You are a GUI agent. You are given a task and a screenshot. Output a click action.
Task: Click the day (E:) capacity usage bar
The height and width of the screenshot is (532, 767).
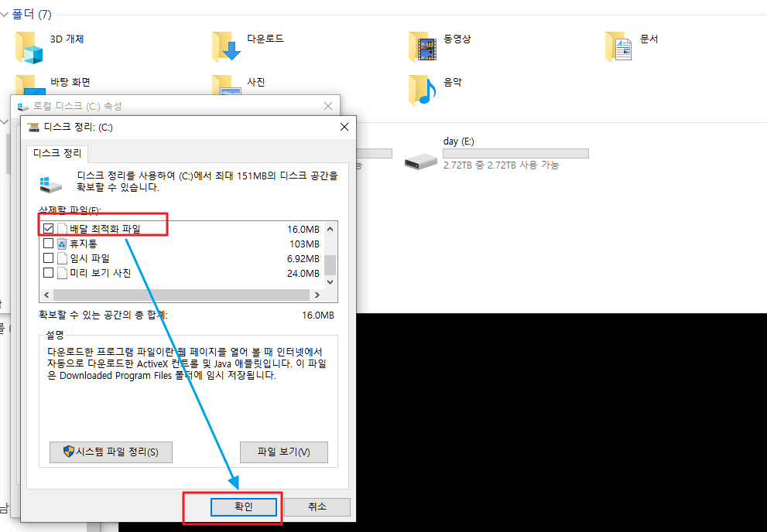(515, 153)
